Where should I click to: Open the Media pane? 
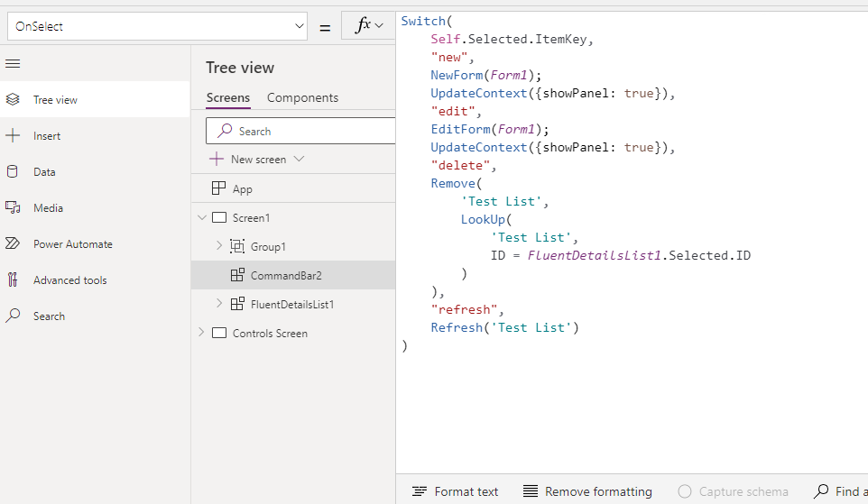pyautogui.click(x=48, y=208)
